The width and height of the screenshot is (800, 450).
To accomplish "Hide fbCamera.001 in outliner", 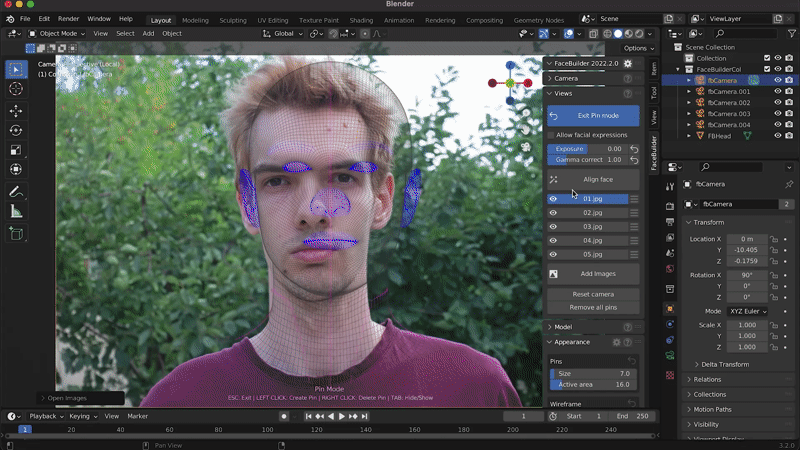I will point(778,91).
